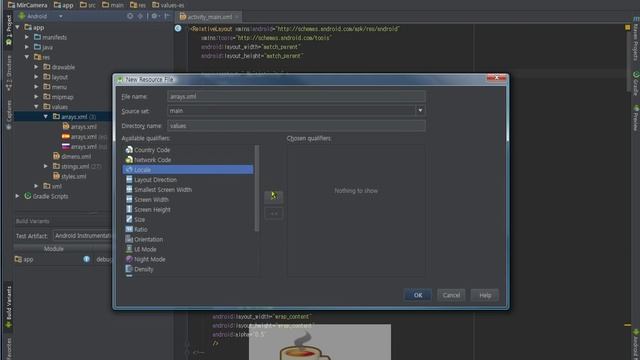Click app module row in Build Variants
Image resolution: width=640 pixels, height=360 pixels.
coord(63,259)
